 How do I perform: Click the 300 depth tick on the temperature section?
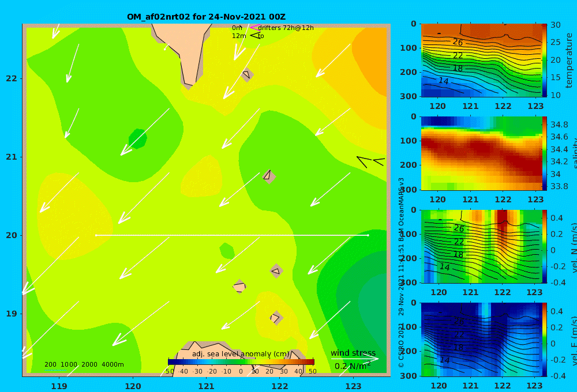[408, 96]
